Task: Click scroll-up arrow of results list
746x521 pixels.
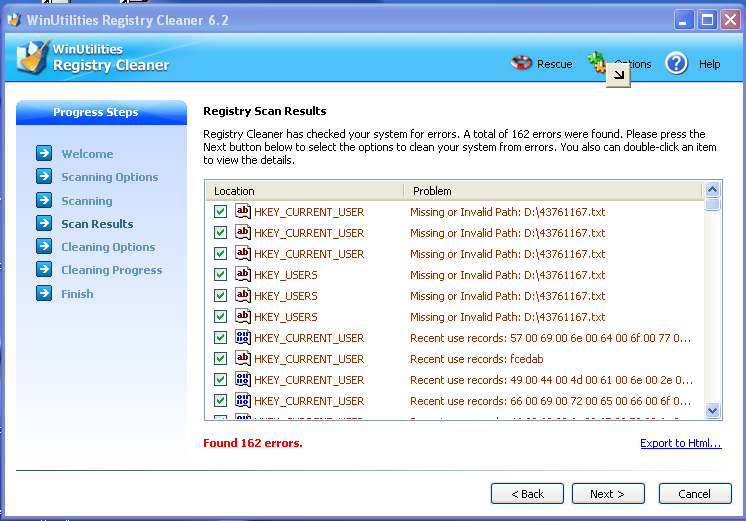Action: [x=712, y=189]
